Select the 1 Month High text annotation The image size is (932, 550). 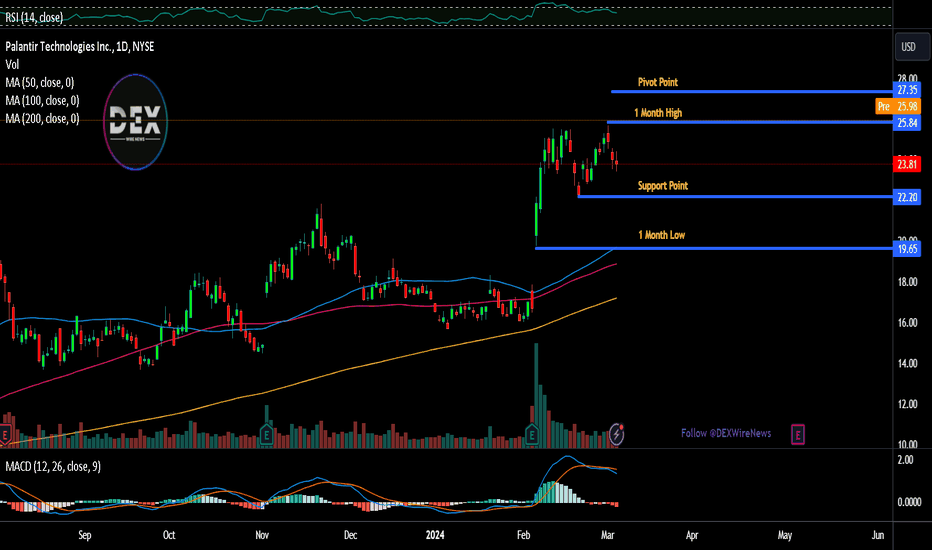(658, 113)
